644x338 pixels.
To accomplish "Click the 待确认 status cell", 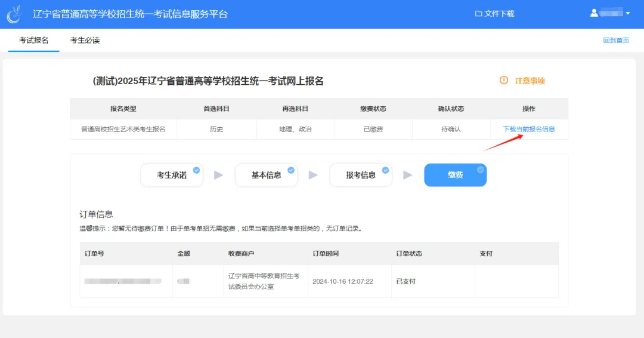I will pos(451,129).
